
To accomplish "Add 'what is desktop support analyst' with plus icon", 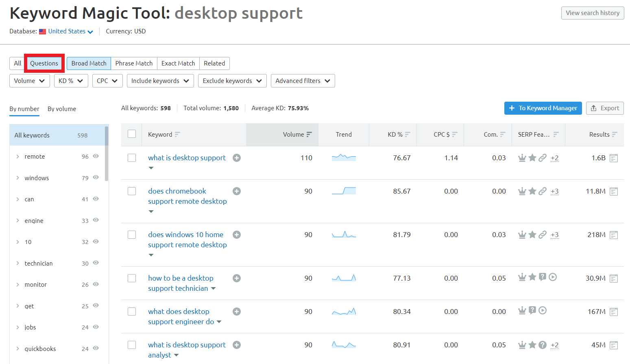I will (x=237, y=345).
